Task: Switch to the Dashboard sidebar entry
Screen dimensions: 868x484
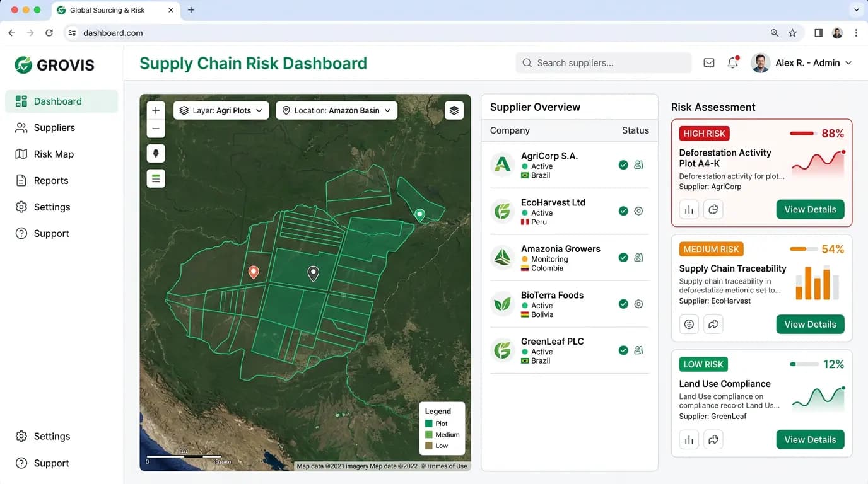Action: tap(57, 101)
